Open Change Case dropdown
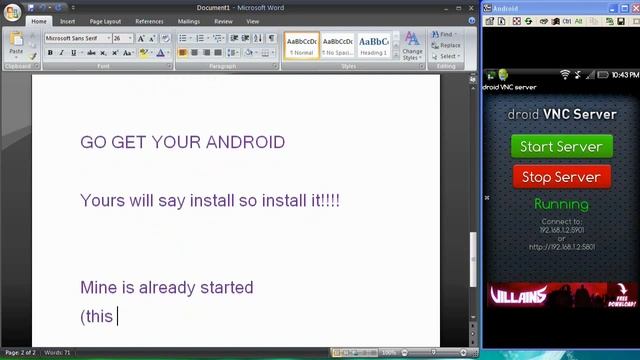Screen dimensions: 640x360 tap(128, 53)
